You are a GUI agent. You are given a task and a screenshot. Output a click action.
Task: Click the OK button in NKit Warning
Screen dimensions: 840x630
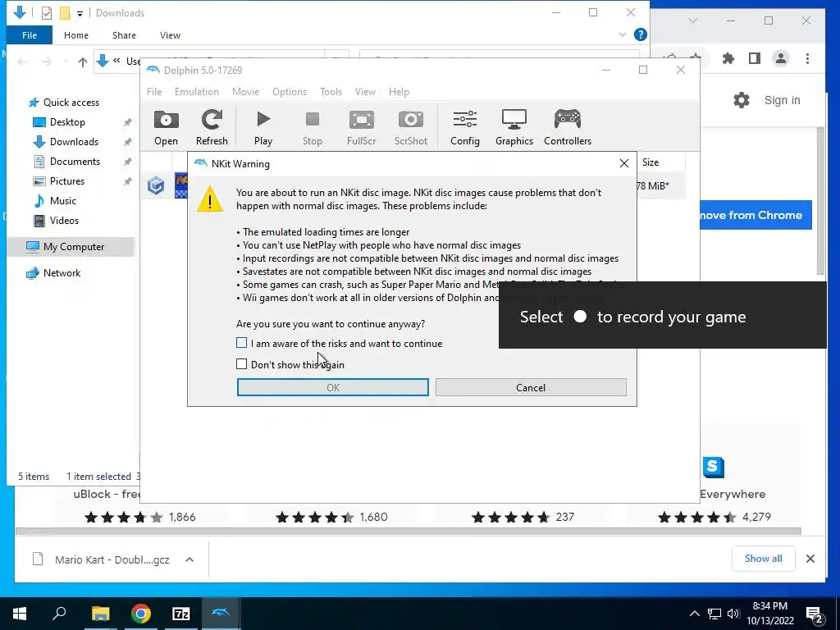333,387
